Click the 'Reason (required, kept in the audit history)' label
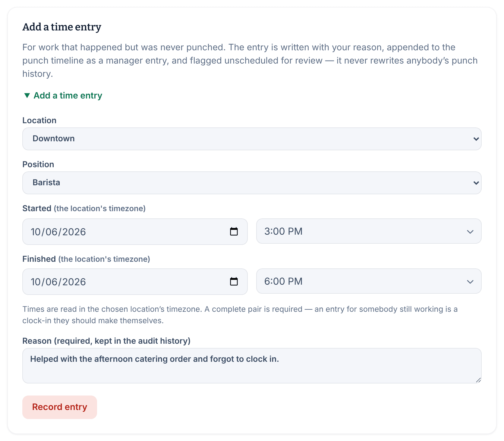This screenshot has width=504, height=441. (x=106, y=341)
